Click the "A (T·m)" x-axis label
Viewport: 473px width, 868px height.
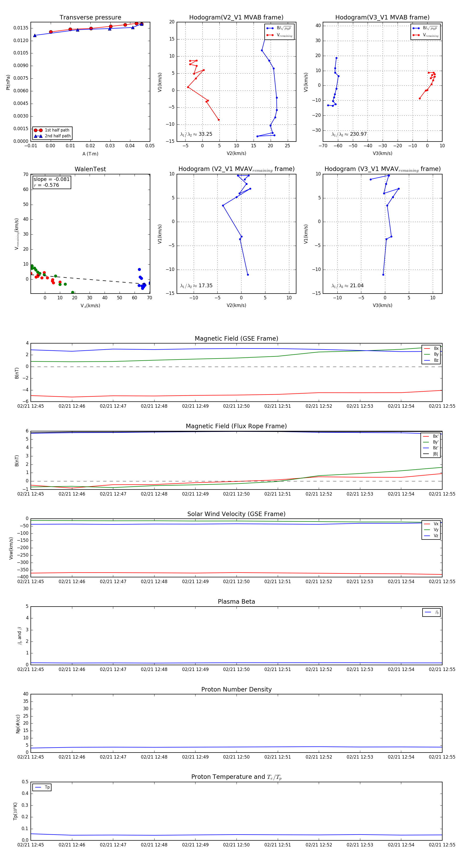pos(90,154)
